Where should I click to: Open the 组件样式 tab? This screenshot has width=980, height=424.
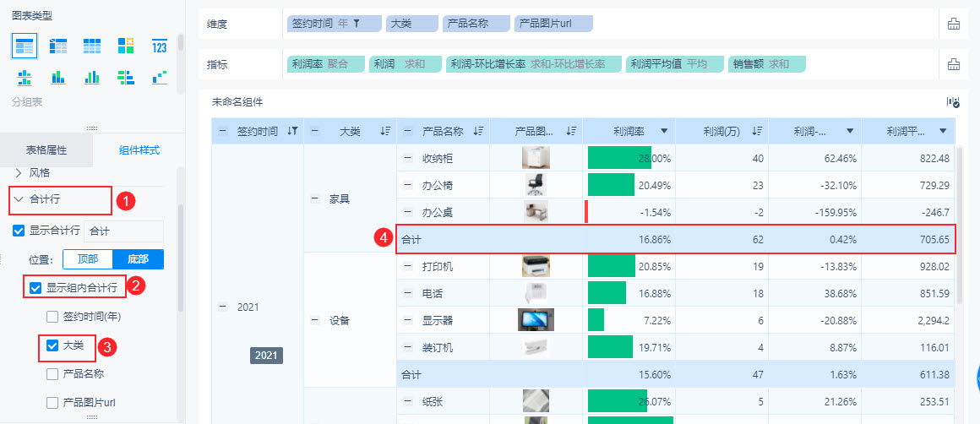tap(139, 150)
